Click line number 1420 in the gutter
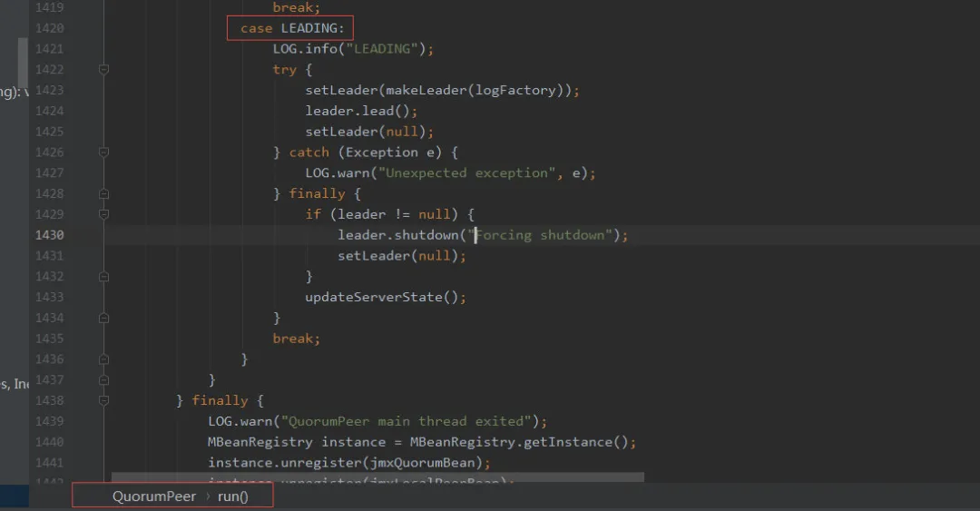The height and width of the screenshot is (511, 980). pos(49,28)
